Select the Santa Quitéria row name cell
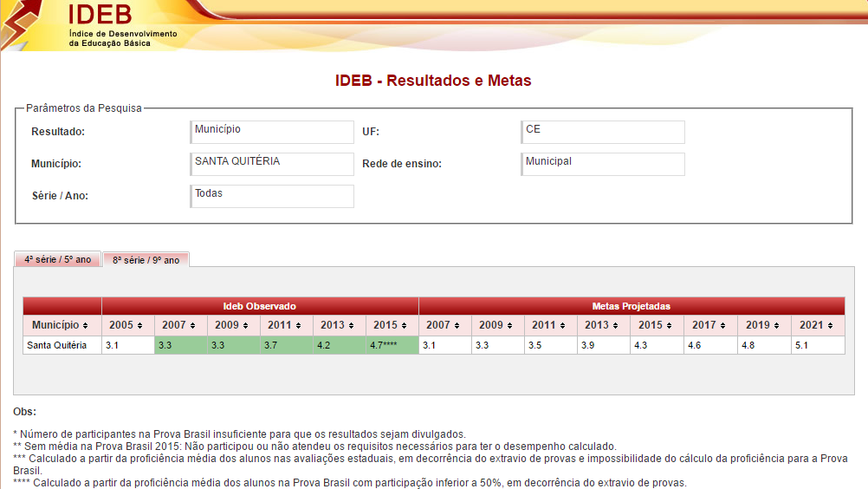 (x=62, y=345)
